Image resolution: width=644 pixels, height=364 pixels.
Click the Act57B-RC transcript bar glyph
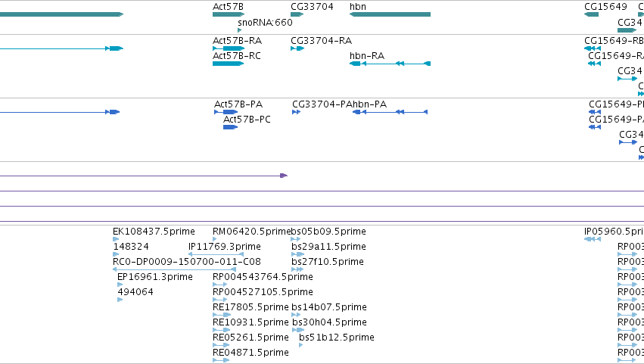point(229,64)
